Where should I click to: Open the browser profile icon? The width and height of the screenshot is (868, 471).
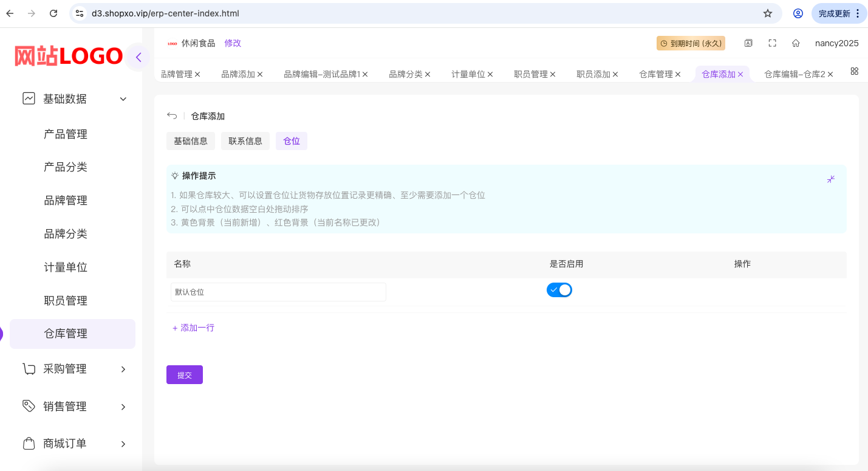[x=798, y=13]
